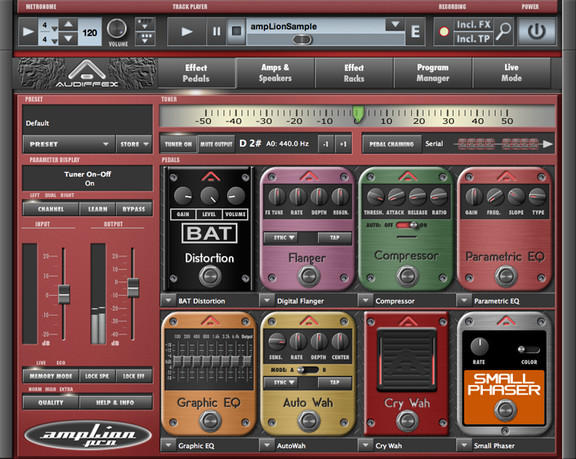576x459 pixels.
Task: Open the ampLionSample track dropdown
Action: [x=395, y=25]
